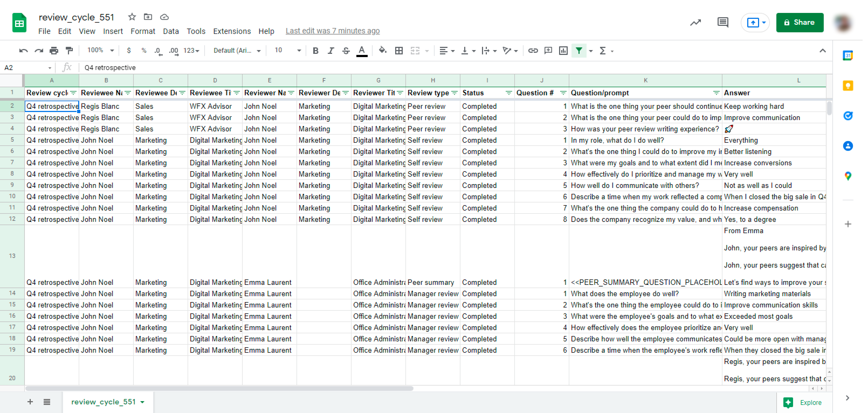Star the review_cycle_551 document

coord(132,17)
